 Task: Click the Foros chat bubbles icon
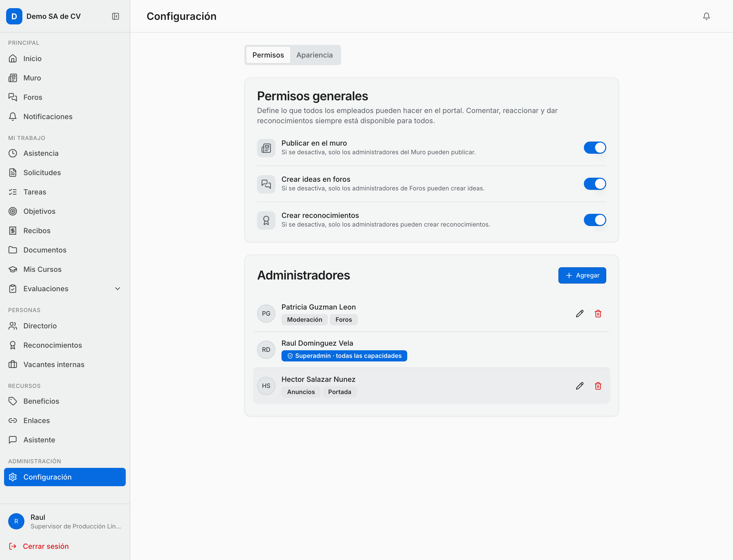(x=13, y=97)
